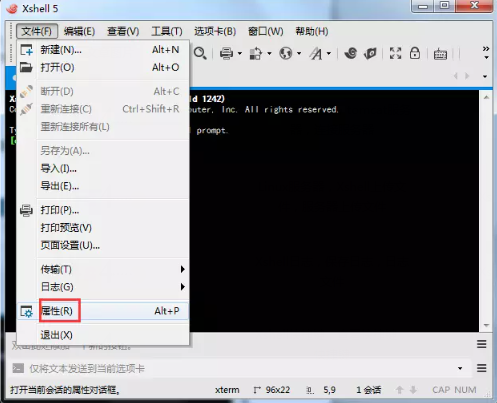This screenshot has height=403, width=497.
Task: Click the new session icon beside 新建
Action: pos(26,50)
